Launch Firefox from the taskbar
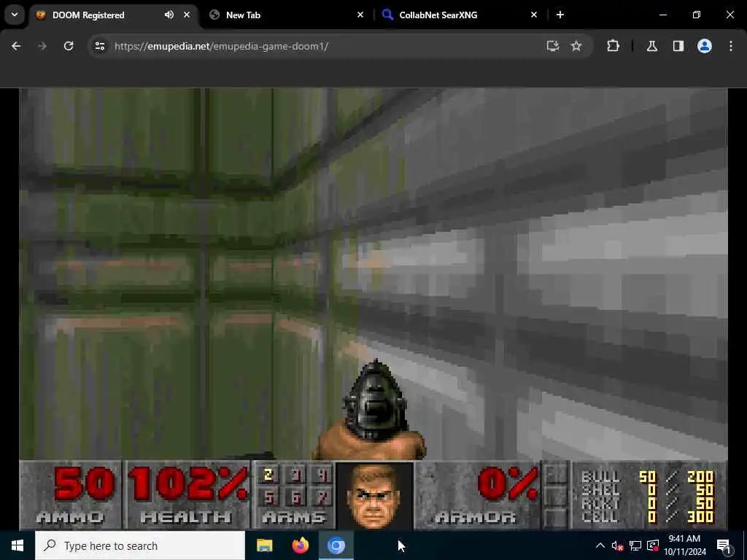The height and width of the screenshot is (560, 747). tap(300, 545)
